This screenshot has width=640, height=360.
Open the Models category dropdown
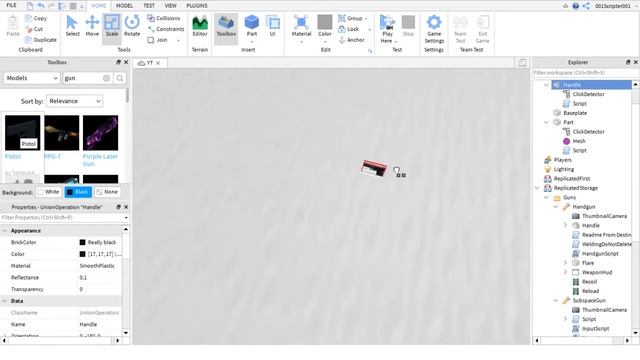point(32,78)
